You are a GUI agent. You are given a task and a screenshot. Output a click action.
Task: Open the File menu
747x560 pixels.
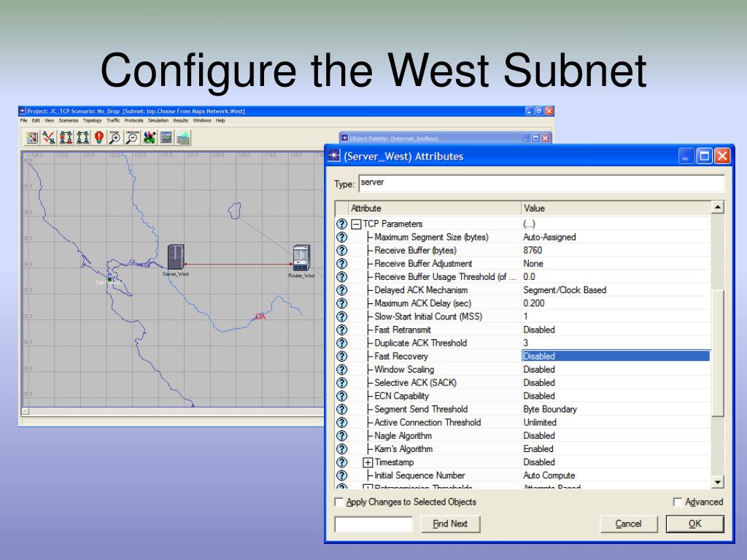(24, 120)
